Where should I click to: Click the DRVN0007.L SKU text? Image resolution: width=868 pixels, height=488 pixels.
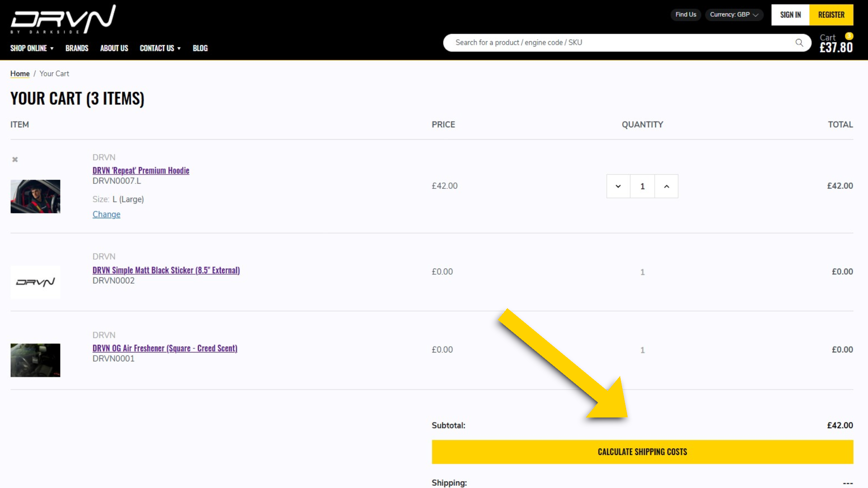117,181
